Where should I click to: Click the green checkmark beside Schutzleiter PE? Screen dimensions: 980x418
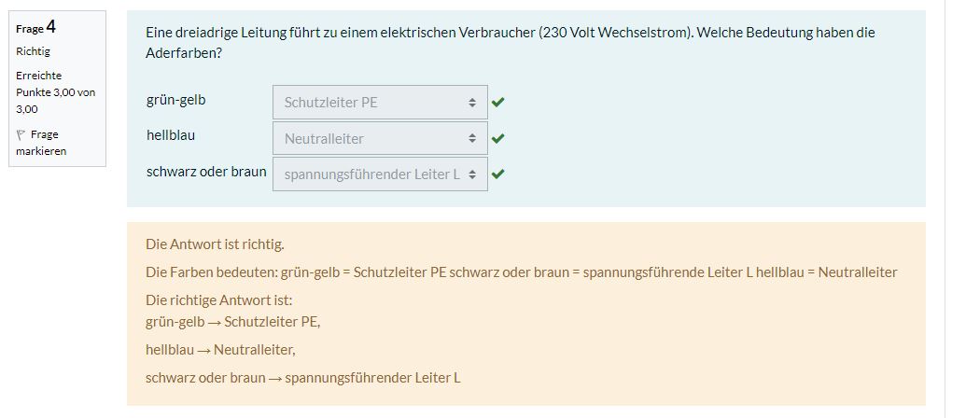[x=497, y=103]
